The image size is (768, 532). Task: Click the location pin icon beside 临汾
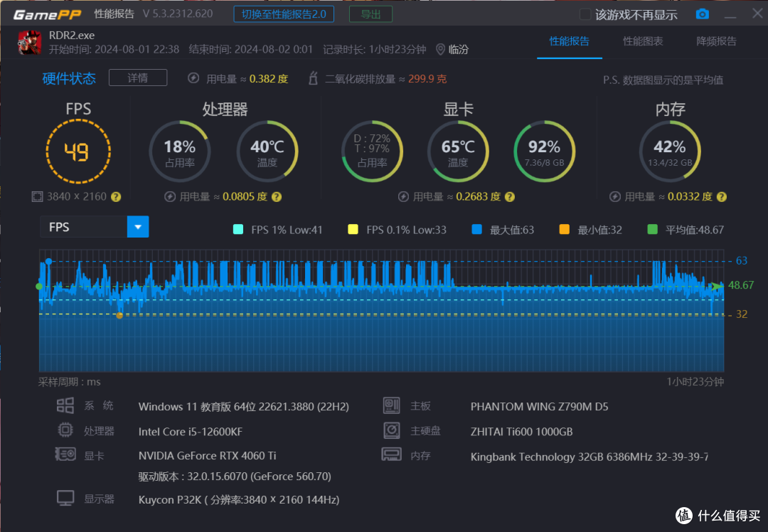[x=440, y=50]
